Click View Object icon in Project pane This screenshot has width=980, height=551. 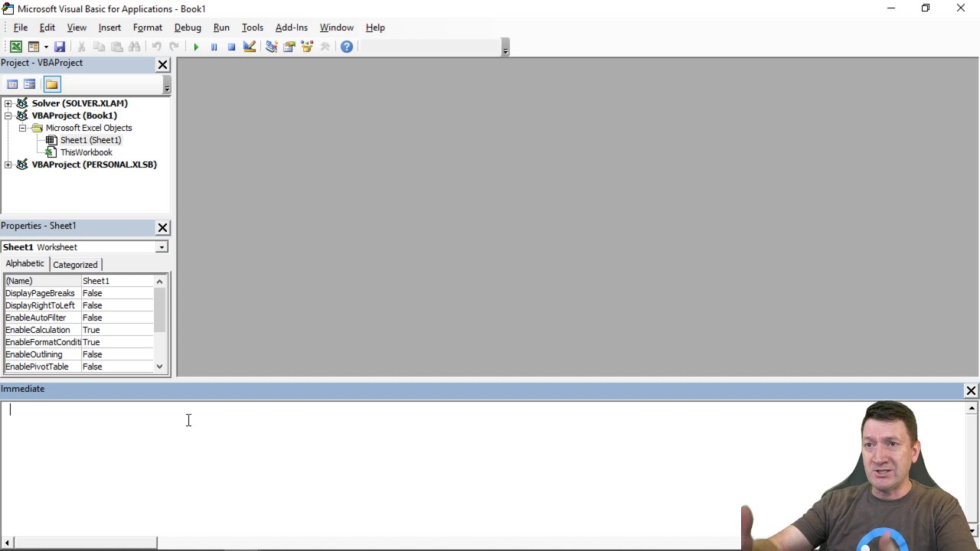click(30, 84)
